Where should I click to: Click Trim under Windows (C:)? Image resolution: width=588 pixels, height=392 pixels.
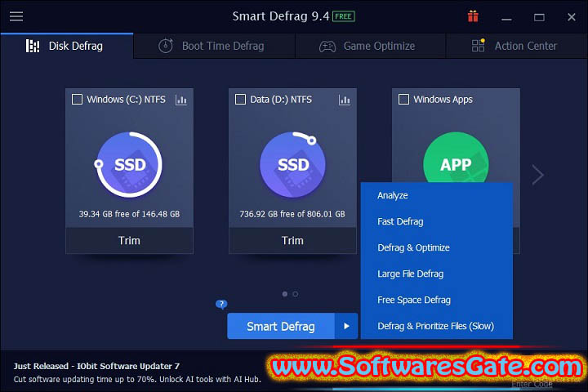pyautogui.click(x=129, y=240)
